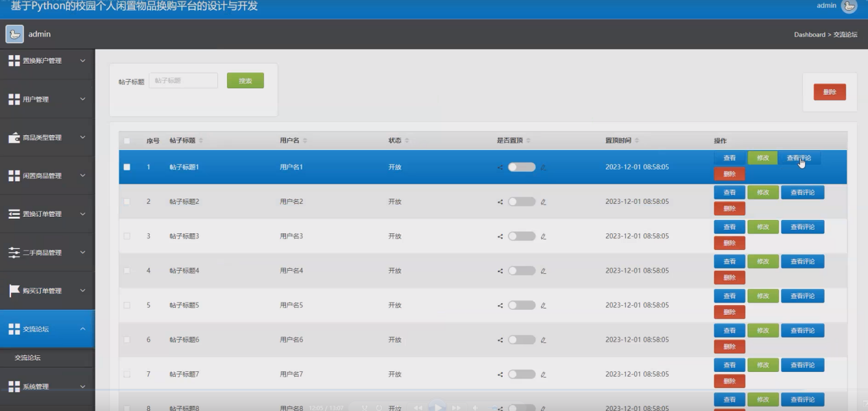This screenshot has height=411, width=868.
Task: Click the pencil edit icon in row 帖子标题6
Action: tap(543, 339)
